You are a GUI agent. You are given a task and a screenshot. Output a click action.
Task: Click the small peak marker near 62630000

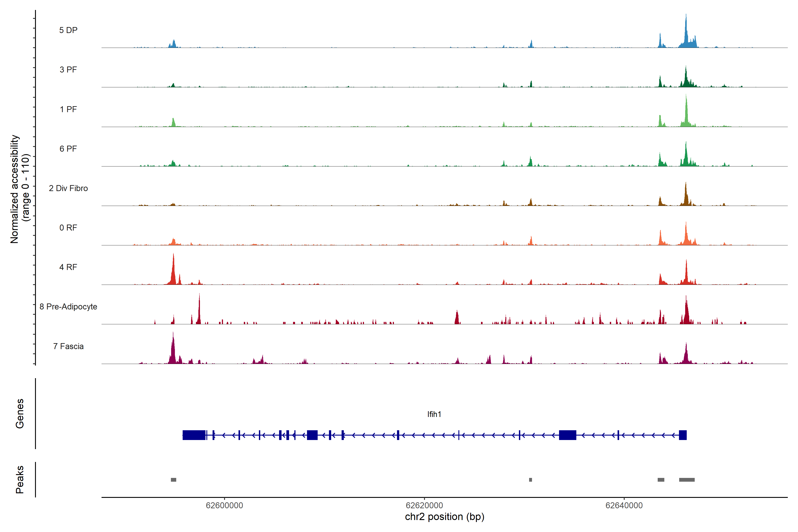531,480
